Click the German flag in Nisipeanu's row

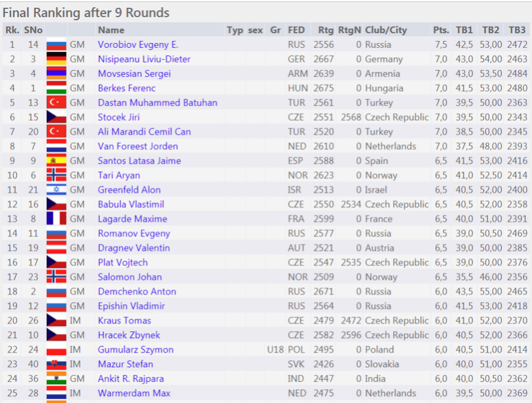pos(56,59)
